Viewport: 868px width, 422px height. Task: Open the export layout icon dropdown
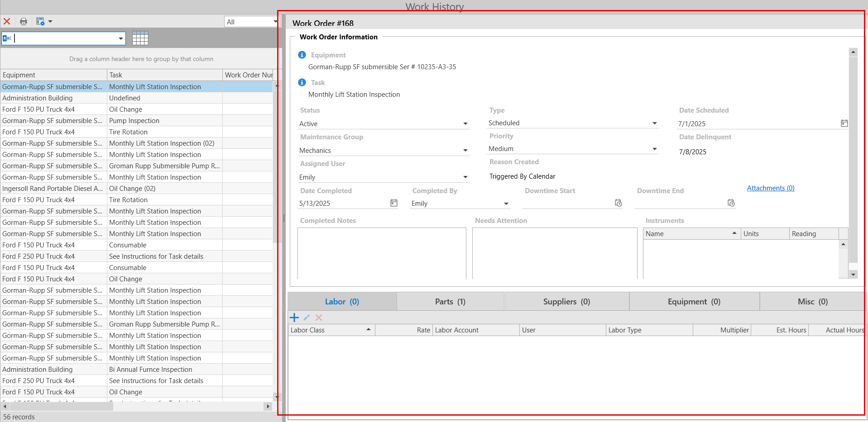coord(50,21)
